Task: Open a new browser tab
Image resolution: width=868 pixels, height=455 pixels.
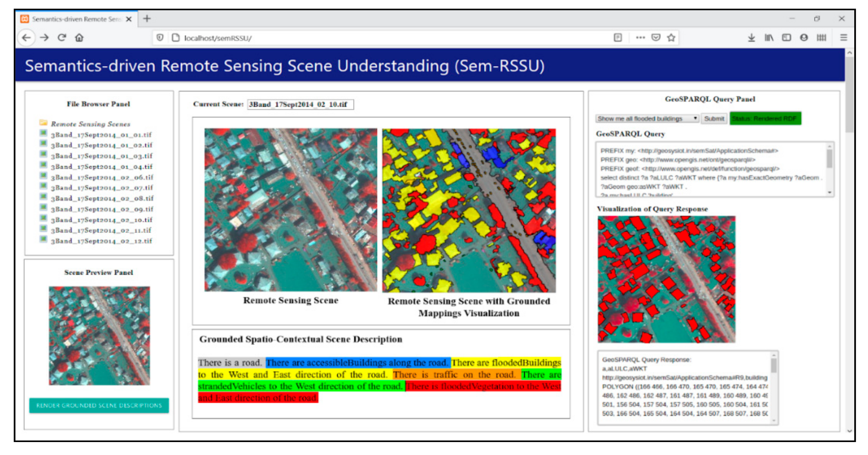Action: (147, 18)
